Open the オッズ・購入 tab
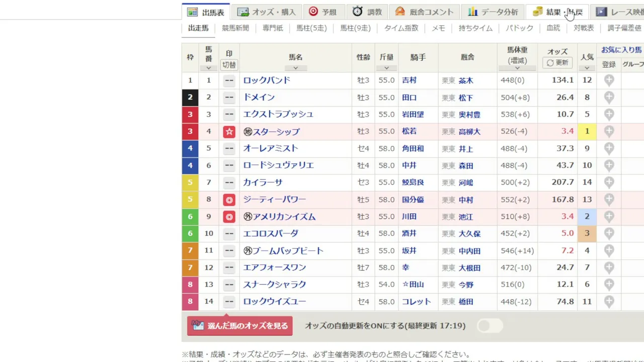This screenshot has width=644, height=362. (267, 12)
